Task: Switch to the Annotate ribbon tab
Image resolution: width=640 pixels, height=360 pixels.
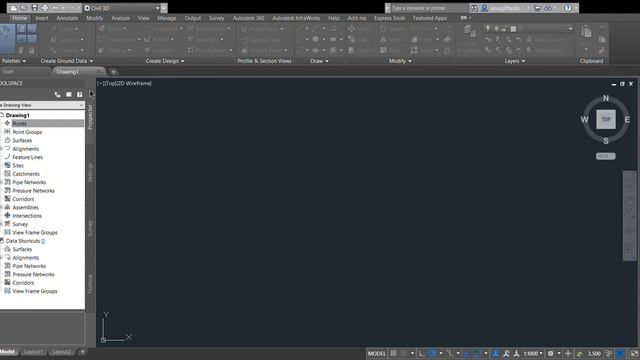Action: tap(67, 18)
